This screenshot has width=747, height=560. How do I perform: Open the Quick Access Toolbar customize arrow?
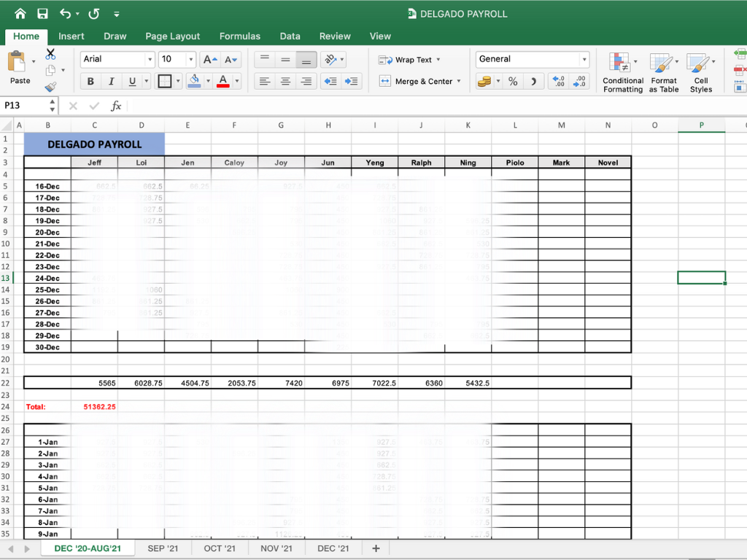(x=117, y=15)
